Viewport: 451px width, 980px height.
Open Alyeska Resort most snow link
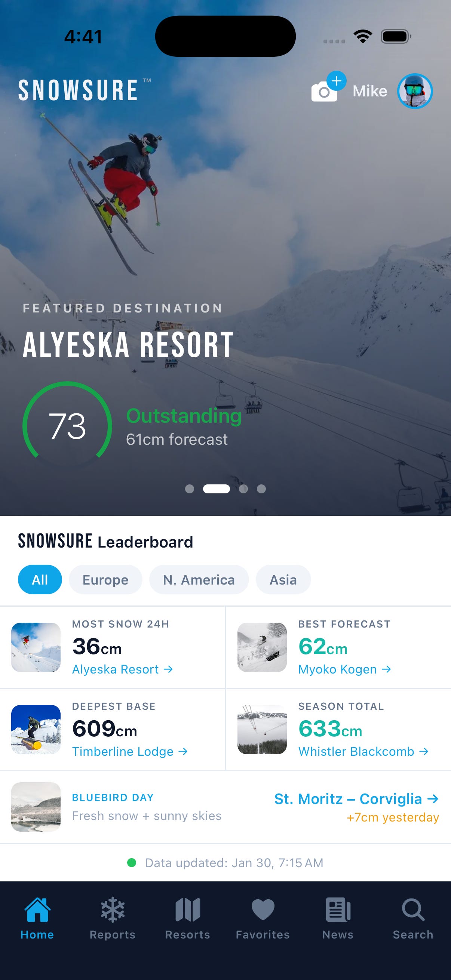pos(123,669)
